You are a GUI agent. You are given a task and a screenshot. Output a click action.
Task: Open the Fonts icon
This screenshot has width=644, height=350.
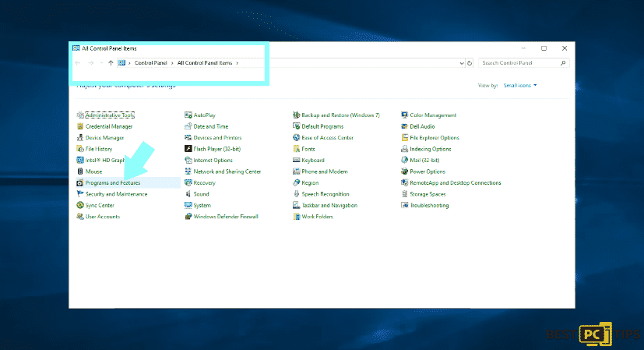pyautogui.click(x=296, y=149)
